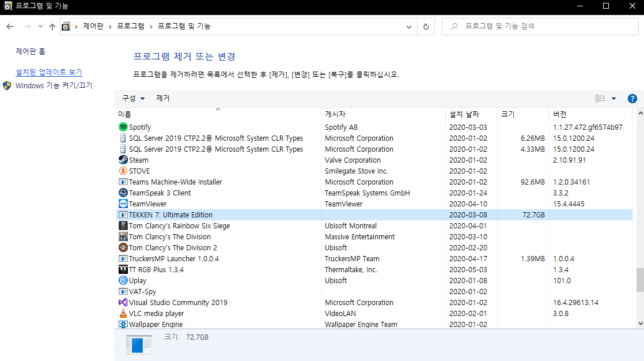The width and height of the screenshot is (644, 361).
Task: Click the TEKKEN 7 program icon
Action: point(123,215)
